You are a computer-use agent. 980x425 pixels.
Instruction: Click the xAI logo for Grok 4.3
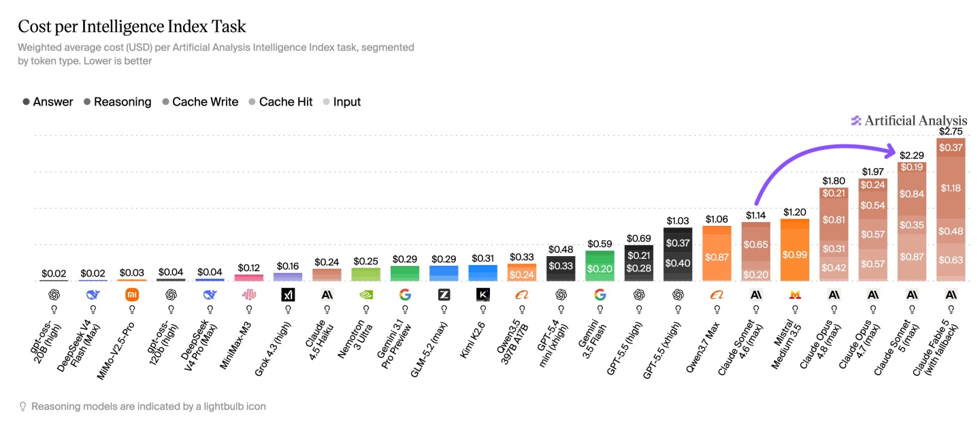[x=288, y=295]
